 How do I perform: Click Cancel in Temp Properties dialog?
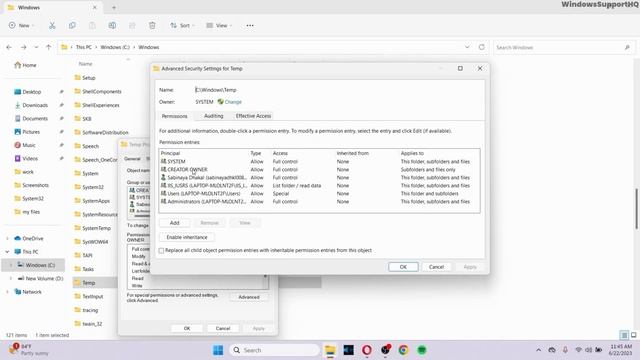tap(223, 328)
